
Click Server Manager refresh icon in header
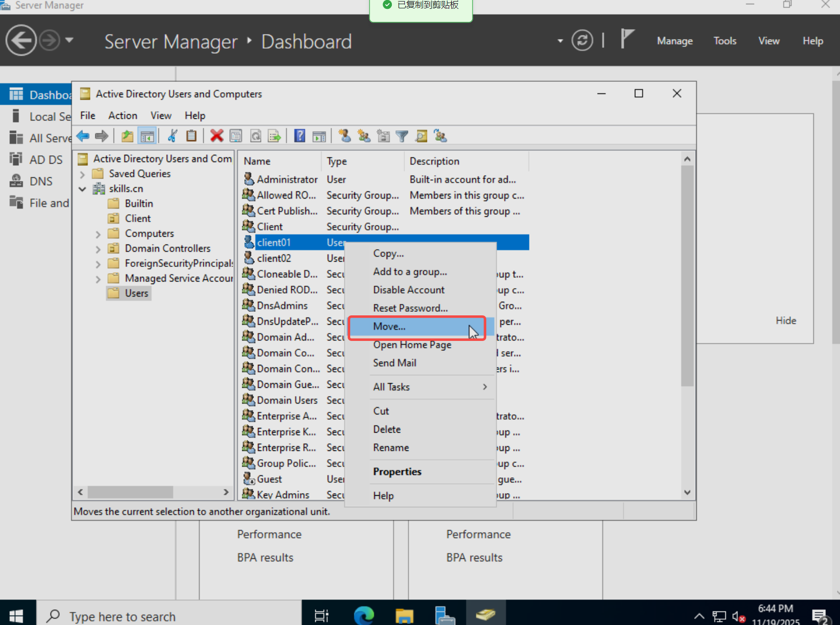click(582, 40)
